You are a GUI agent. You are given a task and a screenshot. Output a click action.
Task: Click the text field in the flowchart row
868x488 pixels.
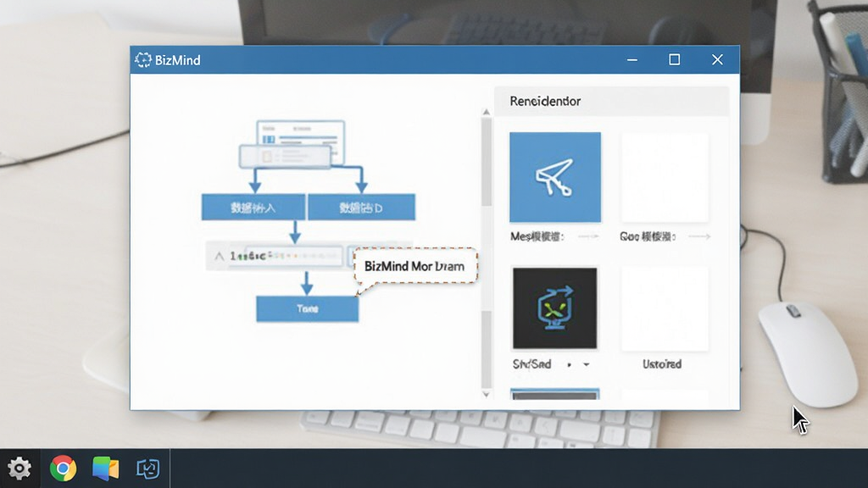point(287,256)
